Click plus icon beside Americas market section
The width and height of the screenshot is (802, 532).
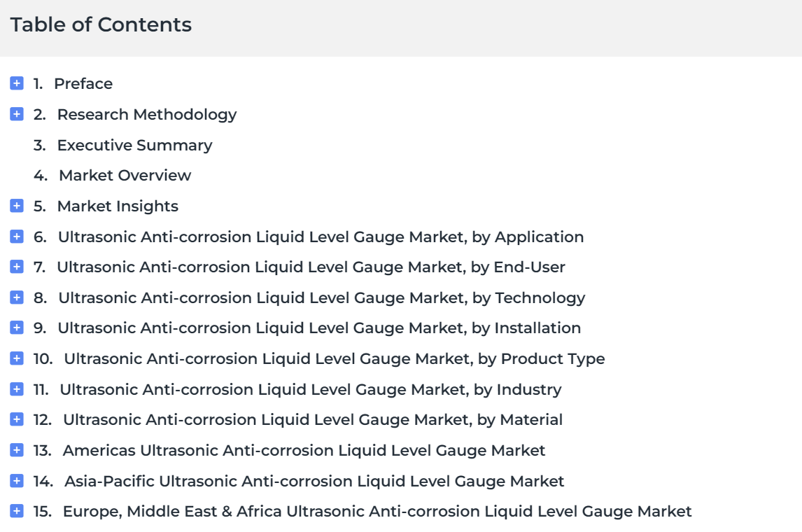(16, 449)
